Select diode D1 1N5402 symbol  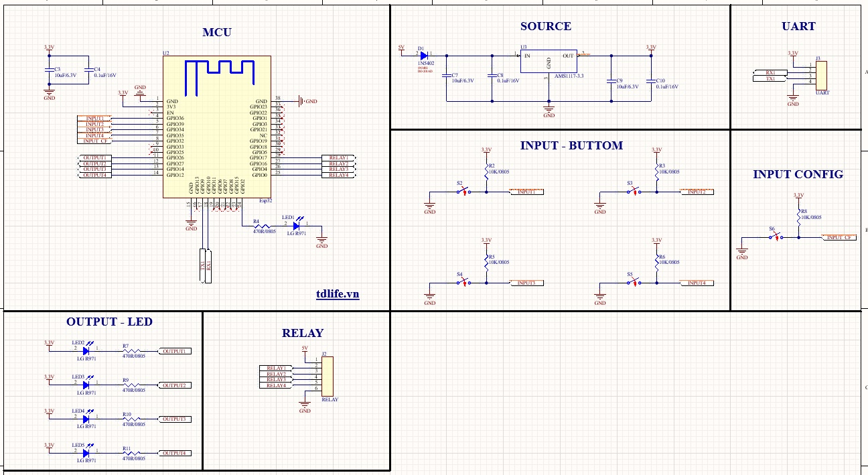pyautogui.click(x=423, y=55)
